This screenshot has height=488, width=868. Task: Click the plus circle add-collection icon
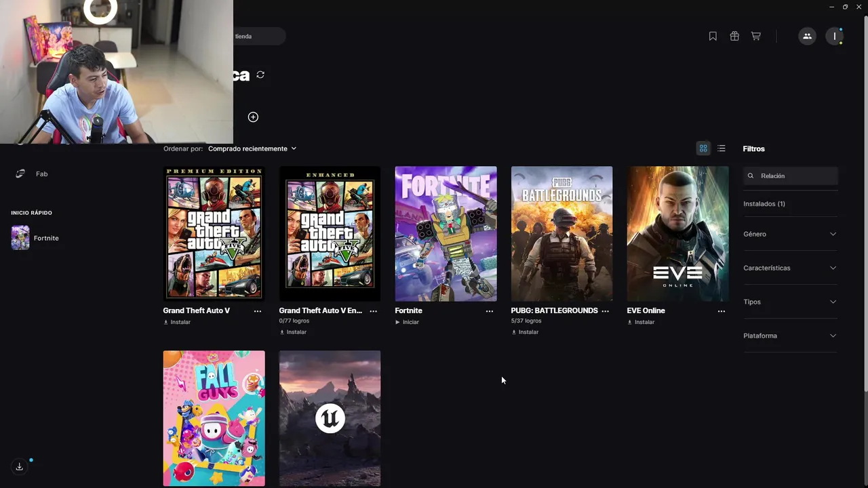[x=253, y=117]
